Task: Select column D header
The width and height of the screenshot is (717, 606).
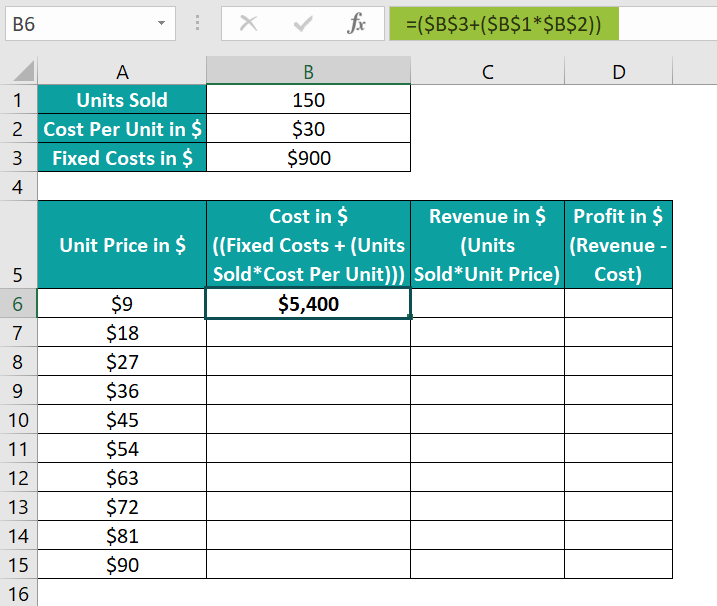Action: click(x=618, y=71)
